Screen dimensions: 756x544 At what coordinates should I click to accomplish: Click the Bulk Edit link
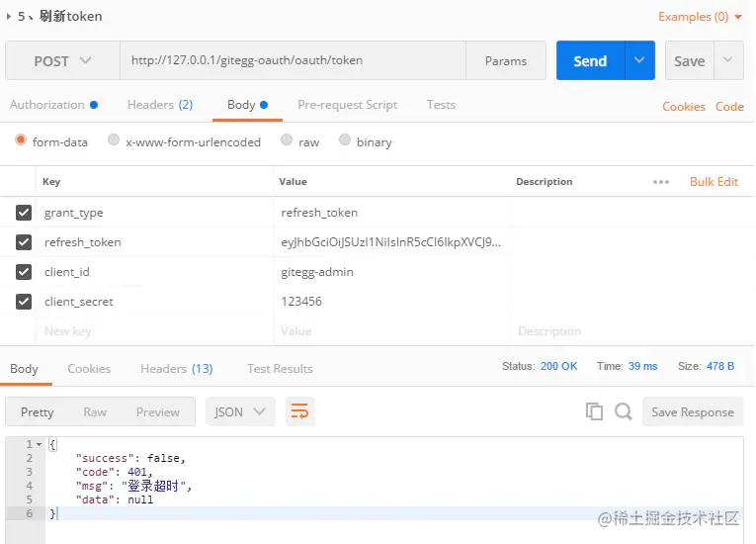pyautogui.click(x=714, y=181)
